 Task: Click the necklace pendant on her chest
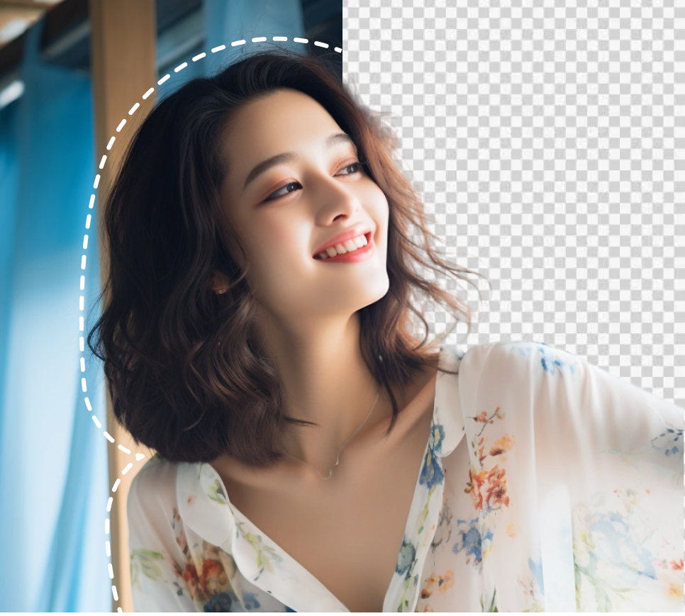click(336, 462)
